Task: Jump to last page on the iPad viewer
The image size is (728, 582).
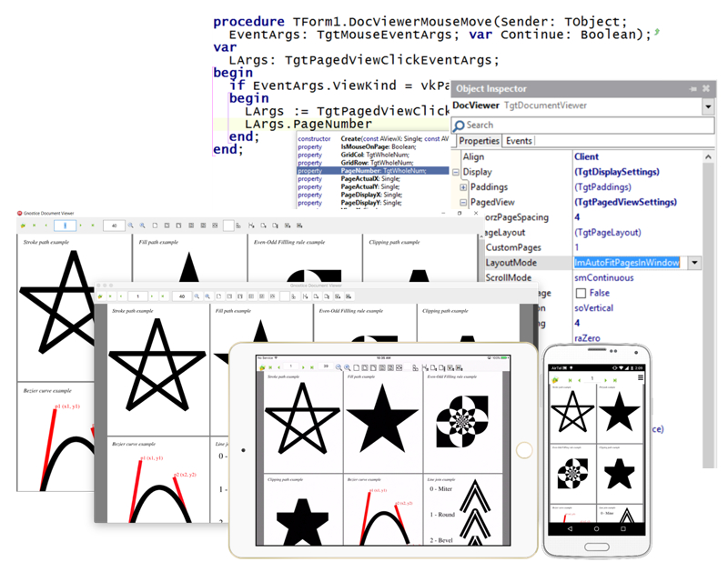Action: 312,367
